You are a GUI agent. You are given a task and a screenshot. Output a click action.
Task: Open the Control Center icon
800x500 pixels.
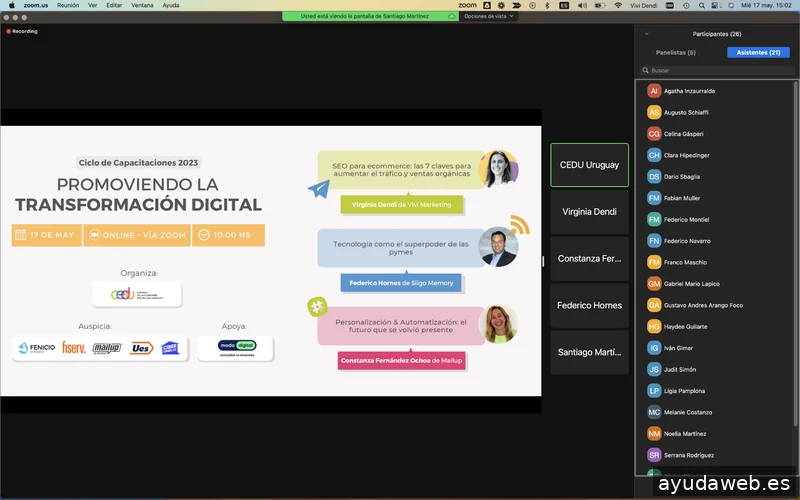click(x=716, y=5)
